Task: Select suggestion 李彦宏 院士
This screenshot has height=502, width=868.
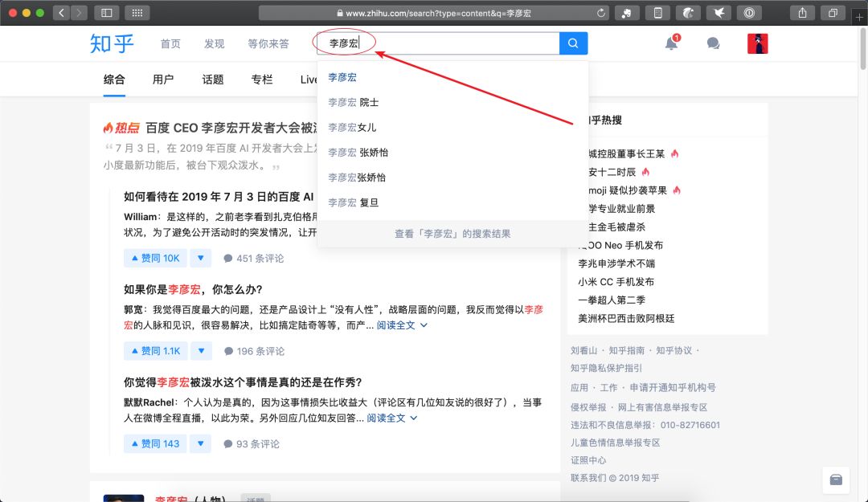Action: (x=452, y=102)
